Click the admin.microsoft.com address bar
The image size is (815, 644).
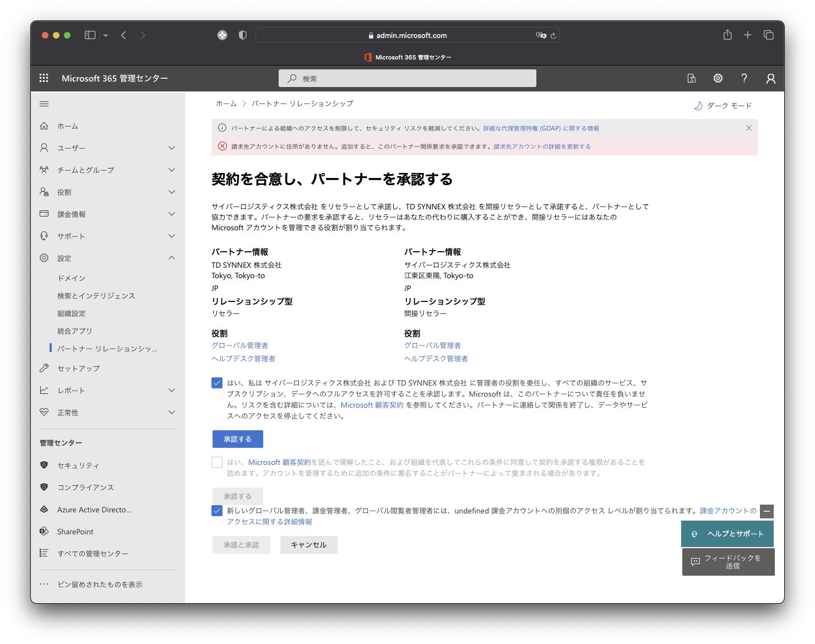408,35
